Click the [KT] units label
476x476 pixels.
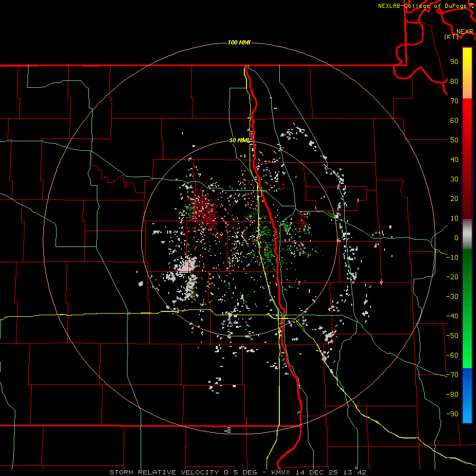tap(452, 36)
